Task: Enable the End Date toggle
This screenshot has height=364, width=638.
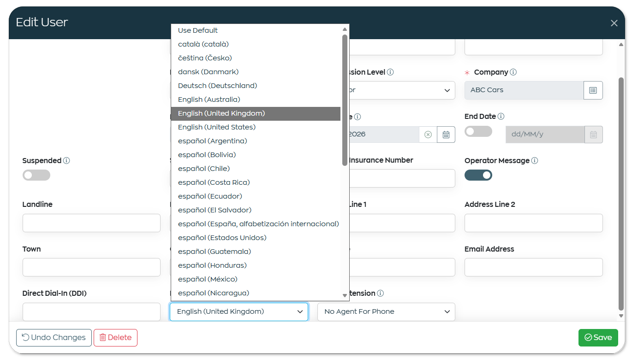Action: [x=478, y=131]
